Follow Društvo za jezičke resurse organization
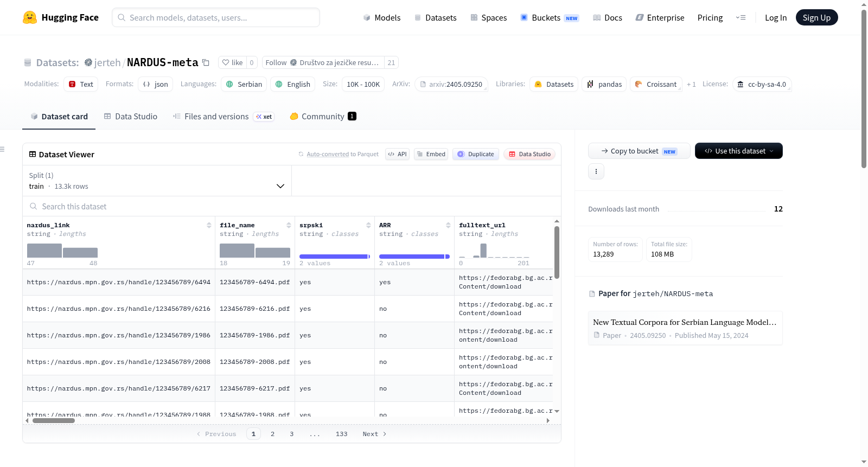868x467 pixels. (323, 62)
